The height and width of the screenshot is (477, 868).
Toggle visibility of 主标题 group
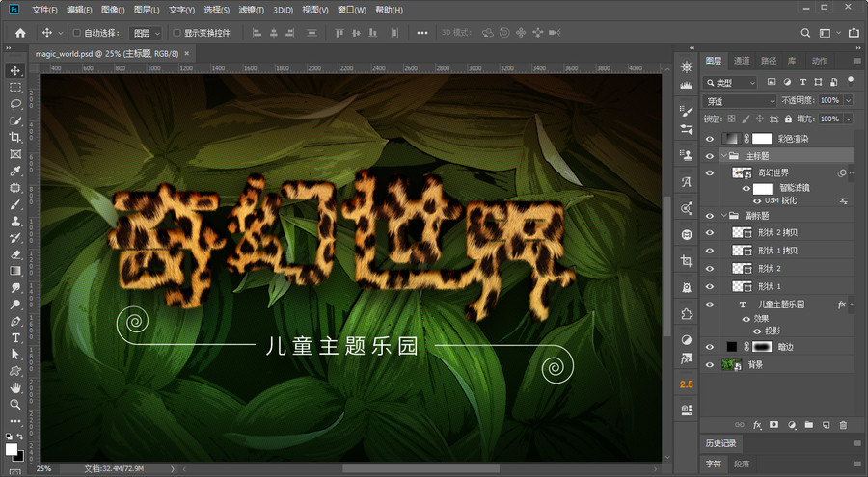coord(710,156)
